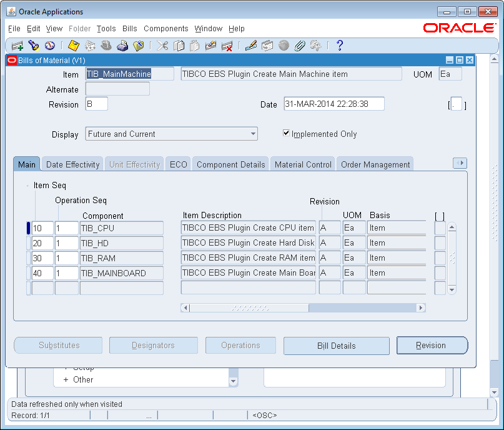Open the Tools menu
The width and height of the screenshot is (504, 430).
(106, 29)
